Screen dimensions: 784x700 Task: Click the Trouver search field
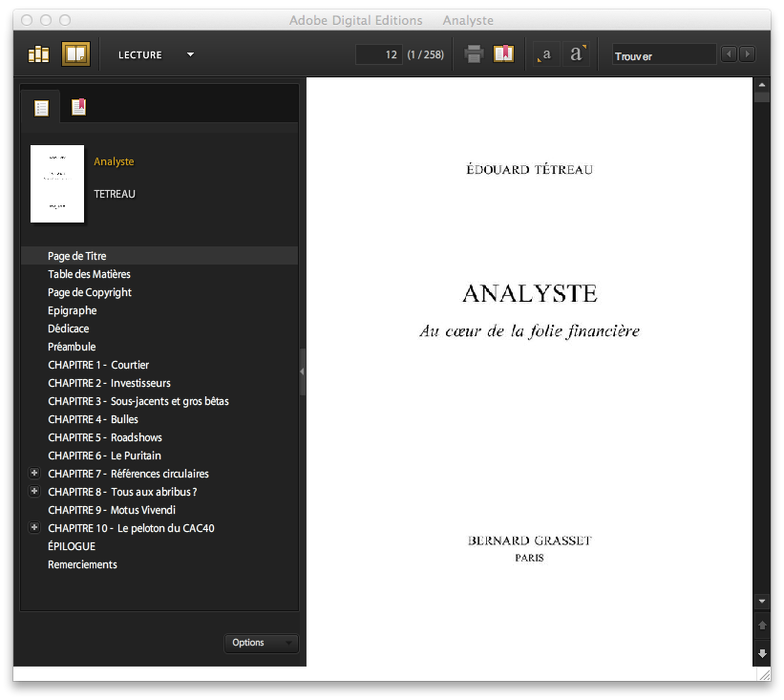click(x=664, y=54)
